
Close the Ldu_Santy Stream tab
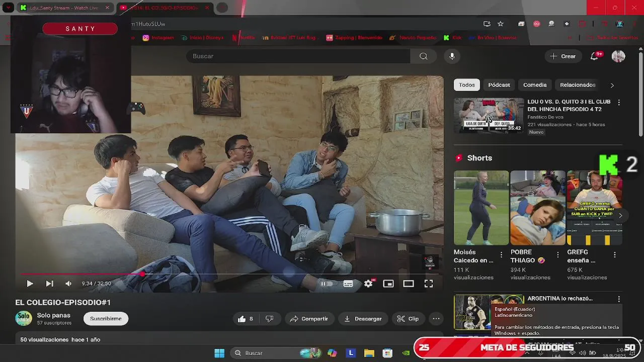[x=107, y=8]
